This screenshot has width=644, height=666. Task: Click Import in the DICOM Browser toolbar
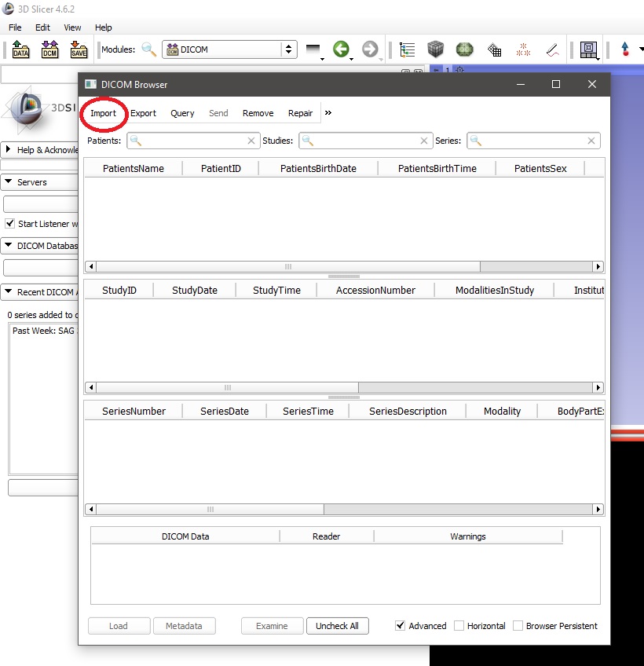(x=103, y=113)
